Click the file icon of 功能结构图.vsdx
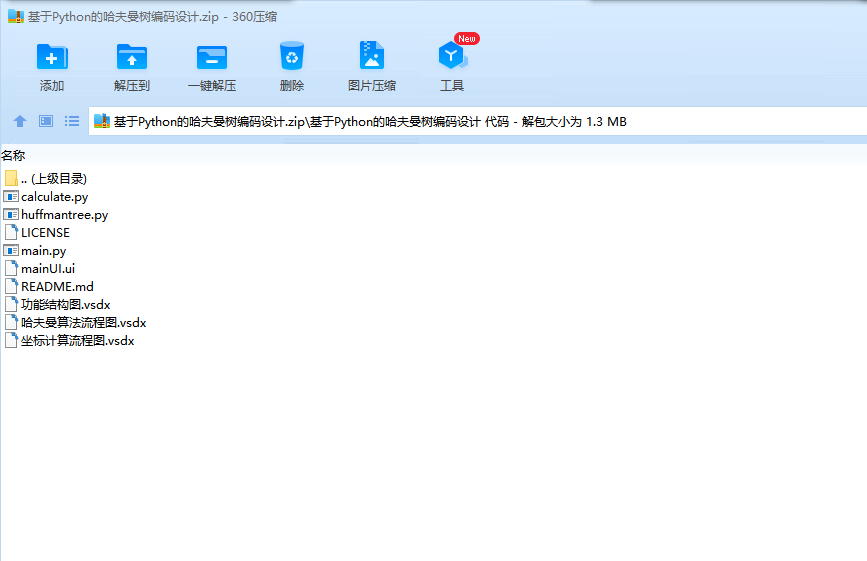This screenshot has width=867, height=561. [11, 304]
